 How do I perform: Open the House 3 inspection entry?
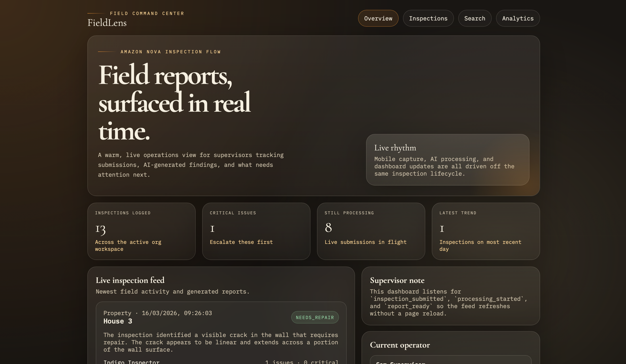click(118, 321)
